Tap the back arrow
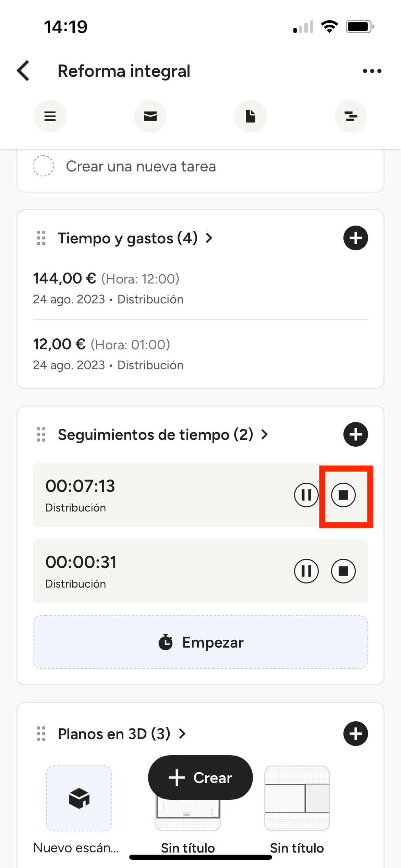Screen dimensions: 401x868 coord(23,71)
